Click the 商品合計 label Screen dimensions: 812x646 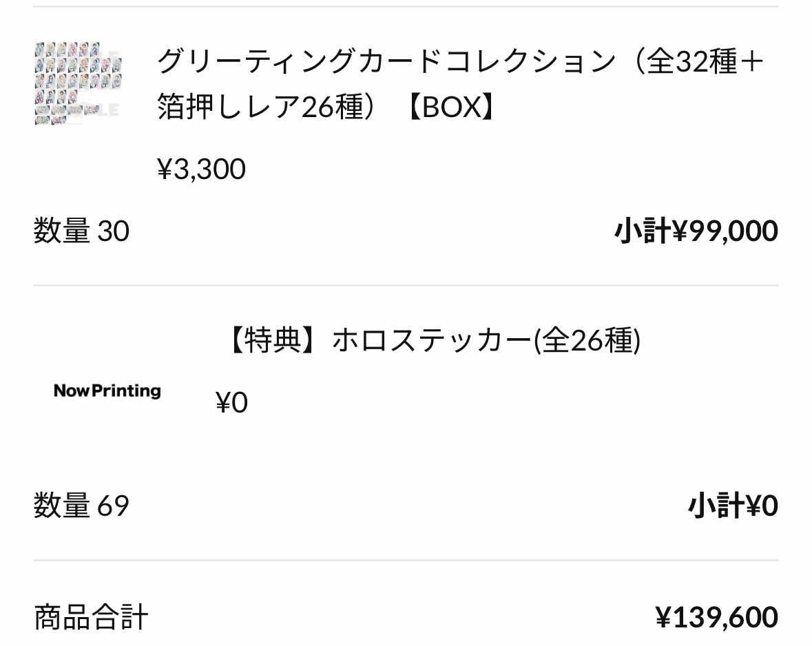coord(91,617)
